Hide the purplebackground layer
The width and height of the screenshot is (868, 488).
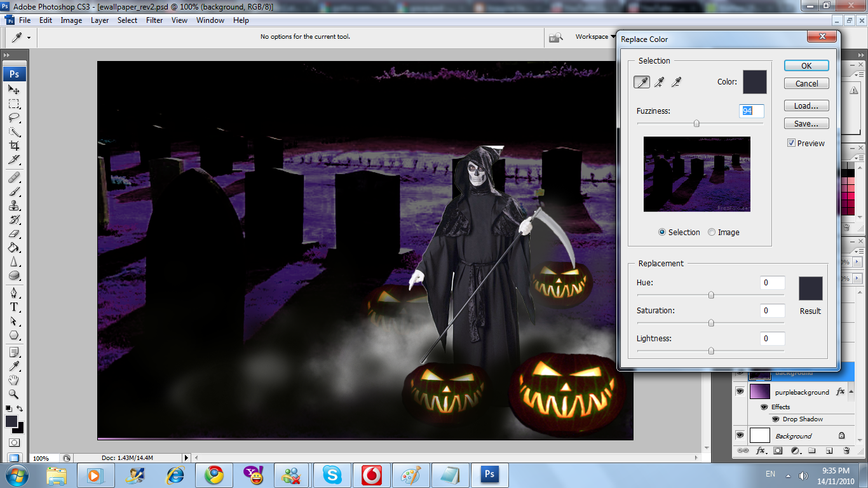tap(740, 391)
